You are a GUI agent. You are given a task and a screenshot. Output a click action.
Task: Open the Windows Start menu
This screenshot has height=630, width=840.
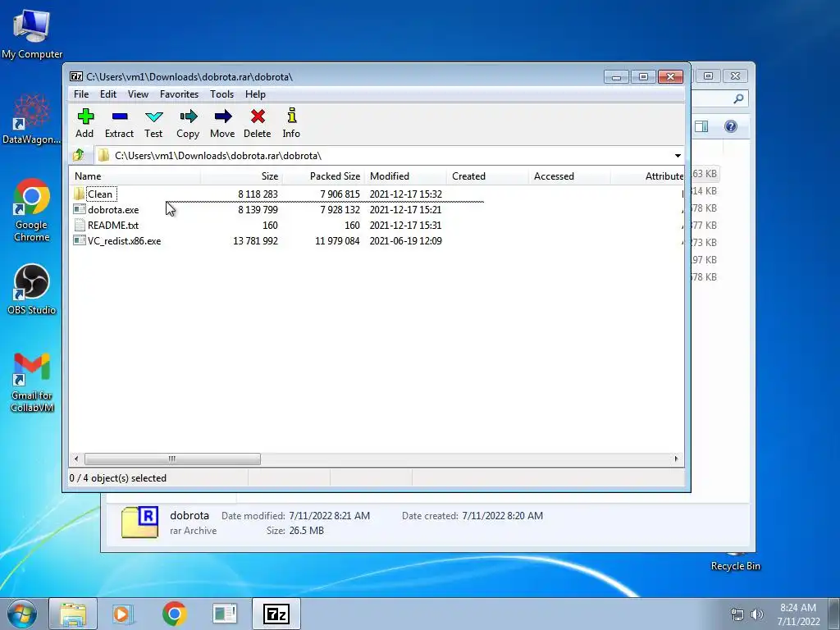click(x=22, y=614)
